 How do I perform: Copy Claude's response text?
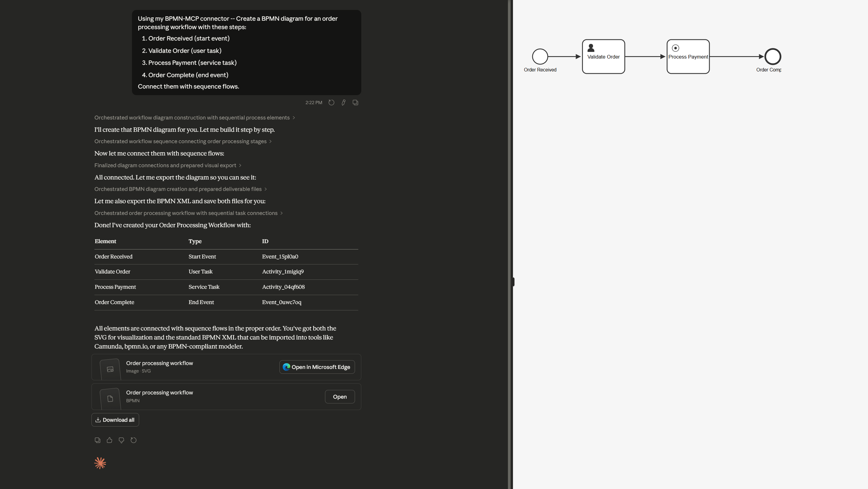pos(97,440)
